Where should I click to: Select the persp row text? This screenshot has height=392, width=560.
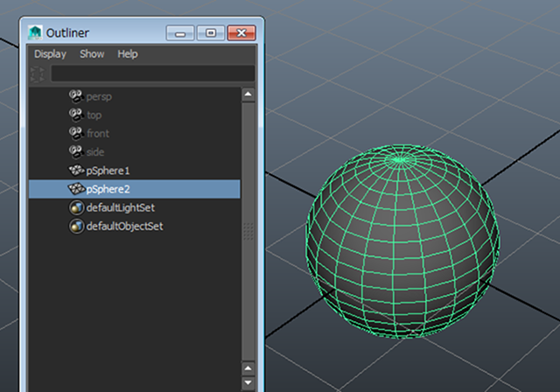[99, 97]
